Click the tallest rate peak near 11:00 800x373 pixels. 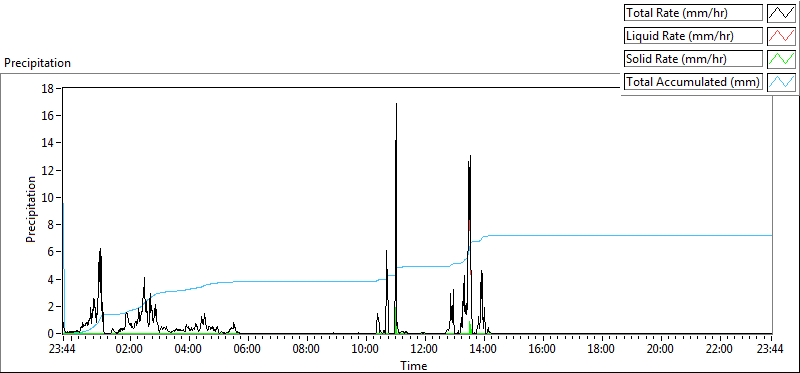pyautogui.click(x=396, y=104)
